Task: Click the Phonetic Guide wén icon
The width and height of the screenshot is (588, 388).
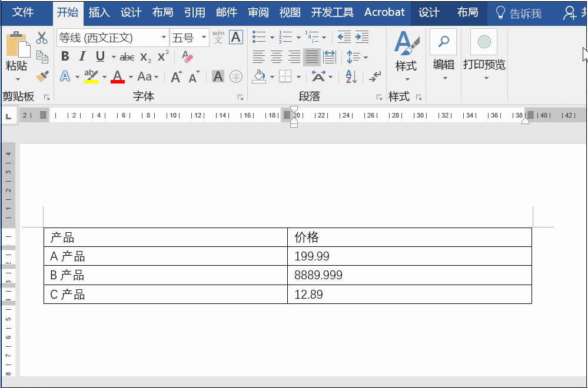Action: pos(218,37)
